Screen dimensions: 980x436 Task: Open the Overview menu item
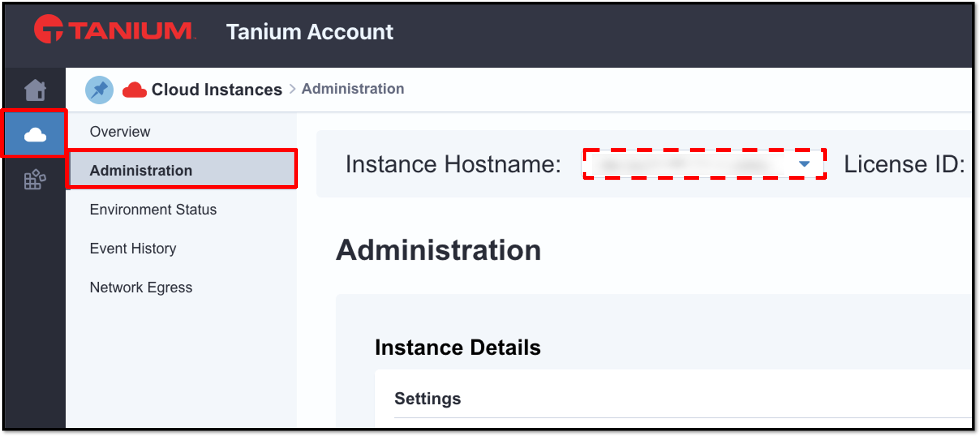pos(120,132)
